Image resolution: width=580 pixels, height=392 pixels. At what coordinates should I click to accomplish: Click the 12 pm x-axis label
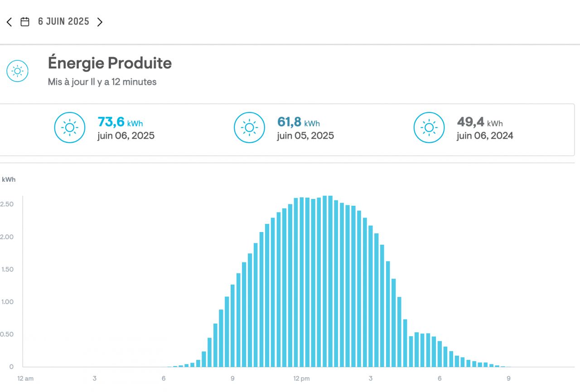point(301,378)
